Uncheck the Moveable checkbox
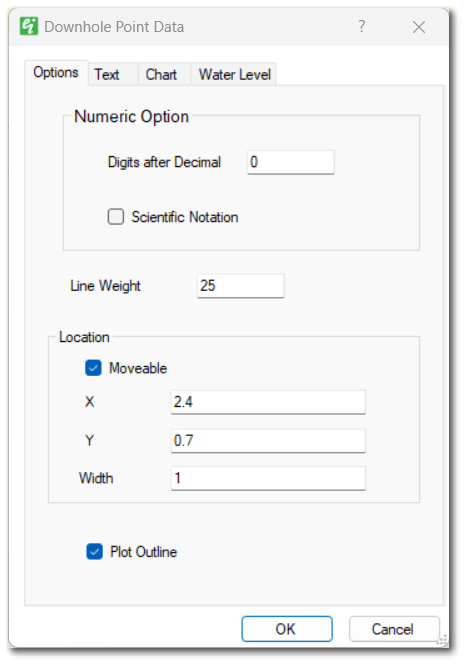The width and height of the screenshot is (465, 664). pos(93,368)
